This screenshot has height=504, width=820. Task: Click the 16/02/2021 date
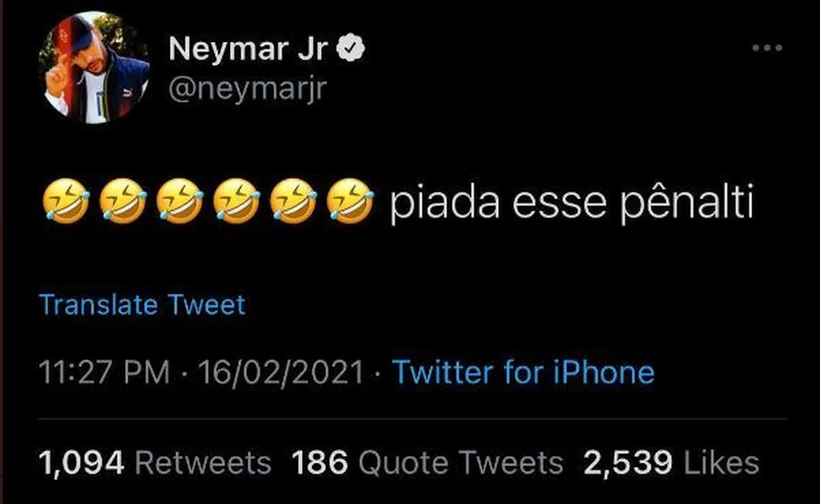pyautogui.click(x=280, y=373)
